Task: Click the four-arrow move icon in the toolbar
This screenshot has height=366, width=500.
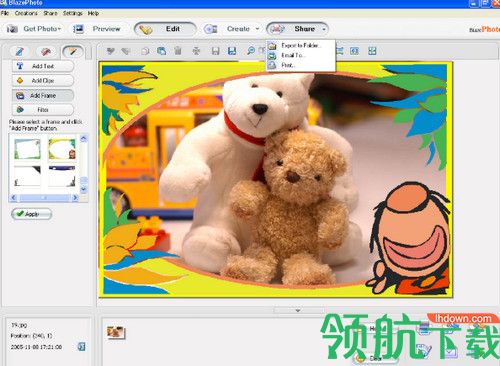Action: (196, 51)
